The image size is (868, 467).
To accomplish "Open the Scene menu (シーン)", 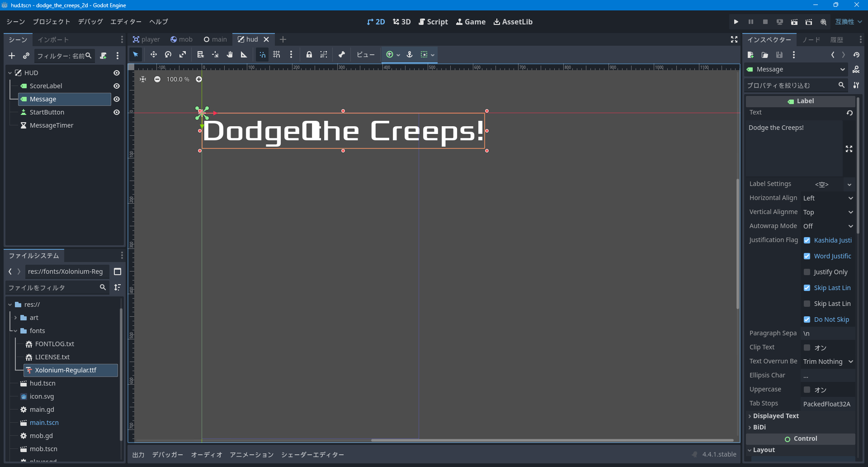I will [x=16, y=22].
